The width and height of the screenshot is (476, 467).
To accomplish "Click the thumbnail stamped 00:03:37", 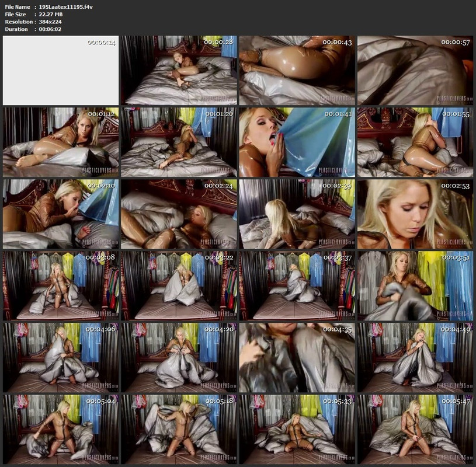I will (297, 285).
